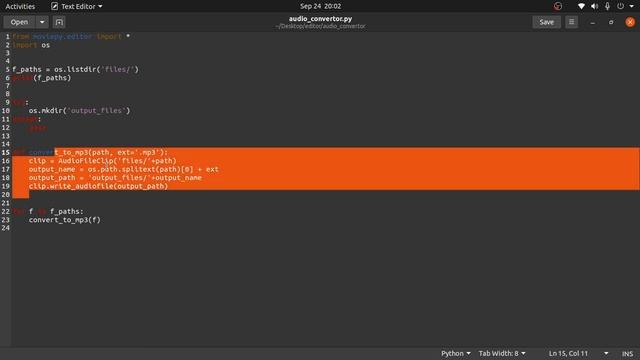Click 'import os' on line 2
The height and width of the screenshot is (360, 640).
click(x=31, y=45)
